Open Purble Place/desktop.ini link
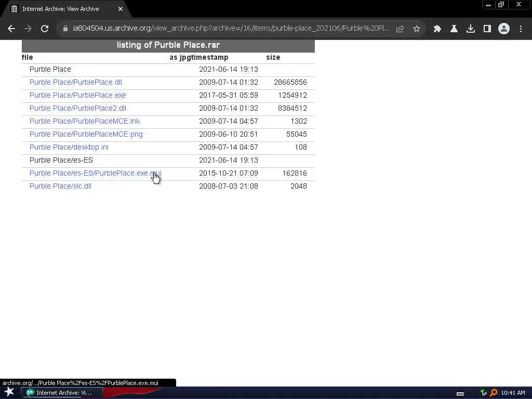 point(69,147)
